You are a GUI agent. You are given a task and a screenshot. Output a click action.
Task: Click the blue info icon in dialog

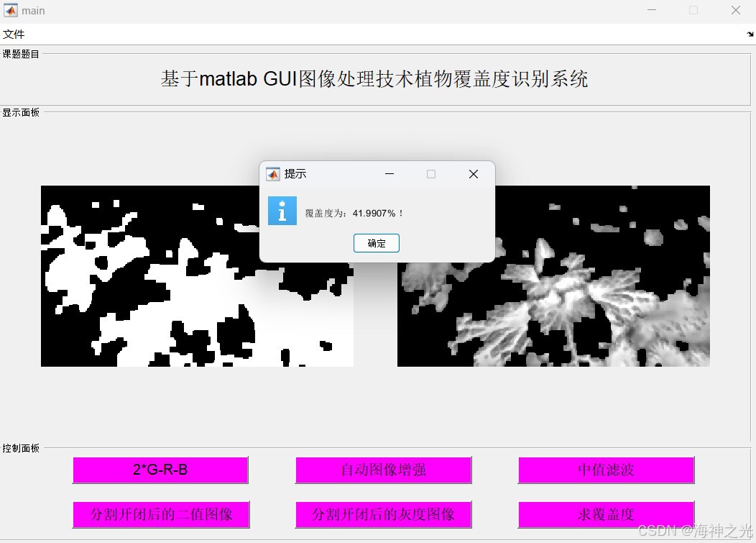point(282,211)
